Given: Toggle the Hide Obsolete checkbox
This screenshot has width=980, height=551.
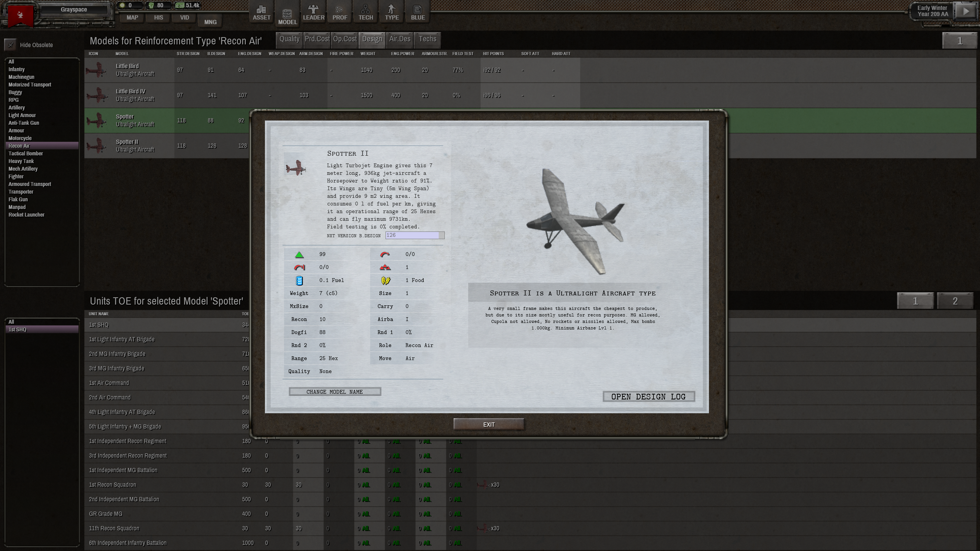Looking at the screenshot, I should pos(11,45).
